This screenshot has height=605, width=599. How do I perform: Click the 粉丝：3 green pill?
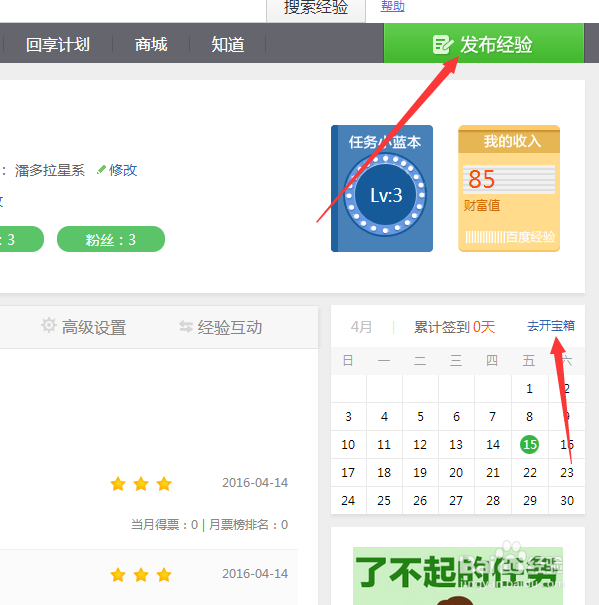pyautogui.click(x=111, y=239)
